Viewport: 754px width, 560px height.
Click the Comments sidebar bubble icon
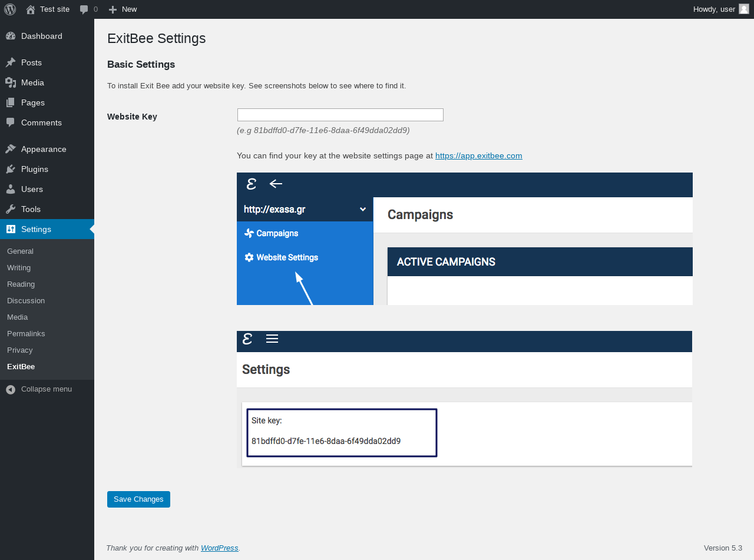(11, 122)
